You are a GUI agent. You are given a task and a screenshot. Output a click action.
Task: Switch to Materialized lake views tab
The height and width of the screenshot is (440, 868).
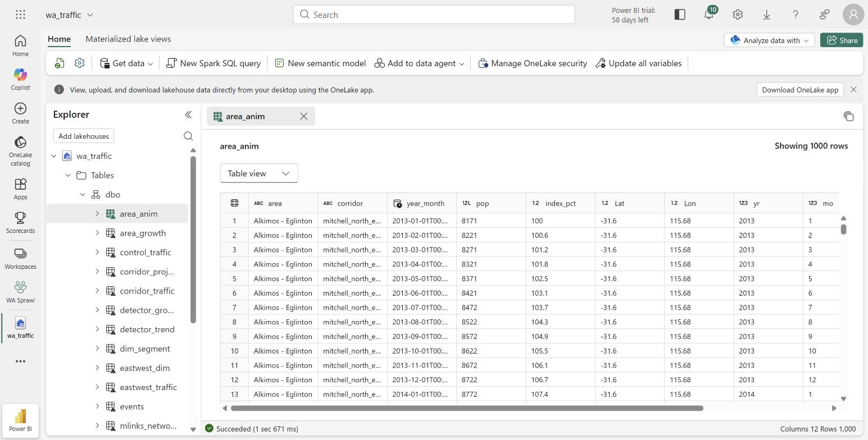(x=128, y=39)
